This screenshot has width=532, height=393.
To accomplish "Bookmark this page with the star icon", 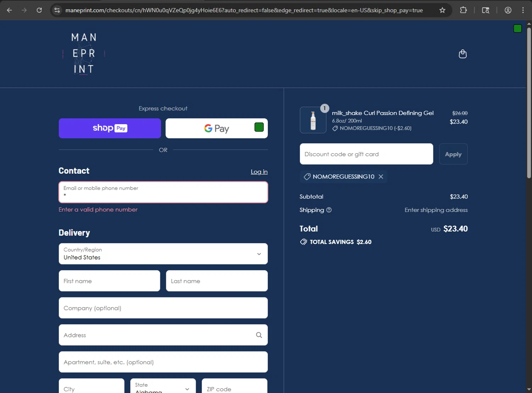I will coord(442,10).
